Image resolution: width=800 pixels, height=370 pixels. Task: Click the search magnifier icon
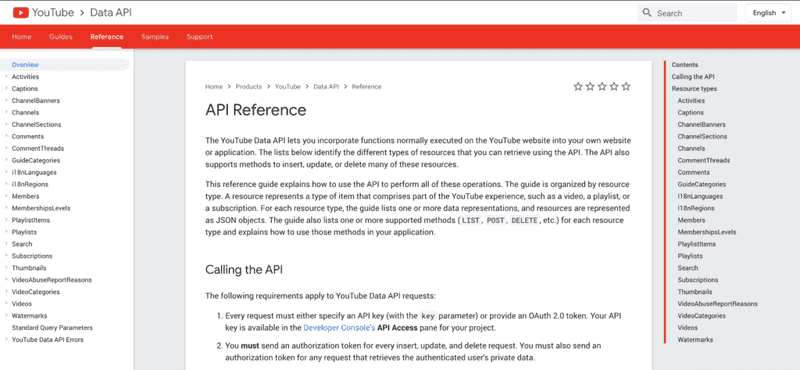(x=647, y=13)
